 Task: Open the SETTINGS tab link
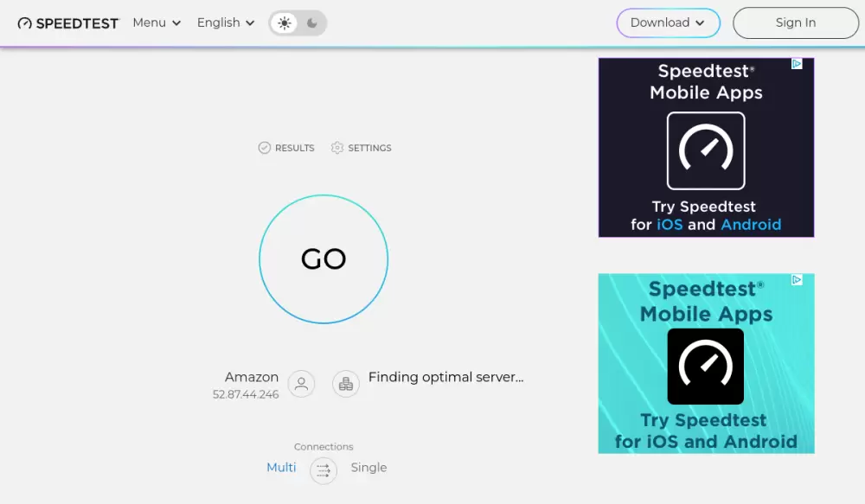[369, 148]
